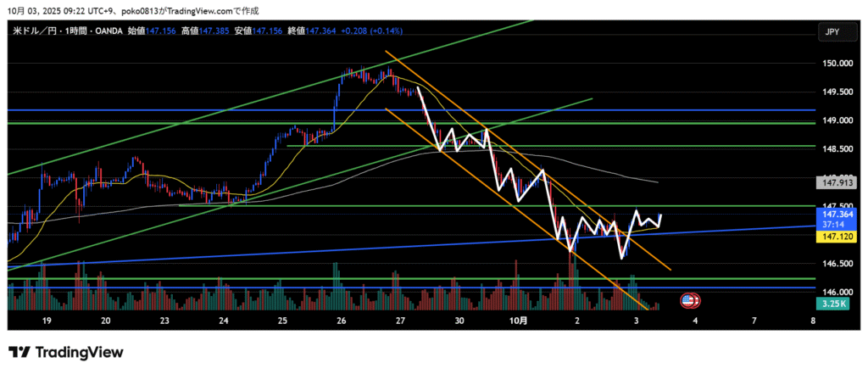868x374 pixels.
Task: Click the TradingView logo icon
Action: [x=19, y=352]
